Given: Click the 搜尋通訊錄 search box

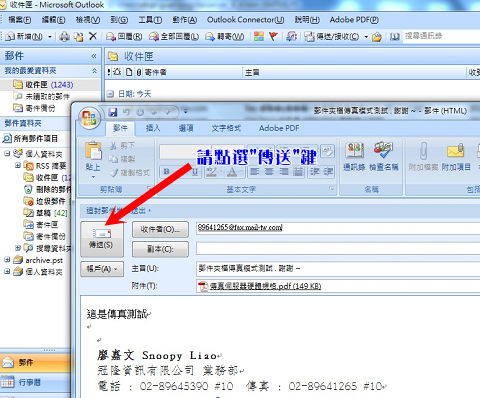Looking at the screenshot, I should (441, 36).
